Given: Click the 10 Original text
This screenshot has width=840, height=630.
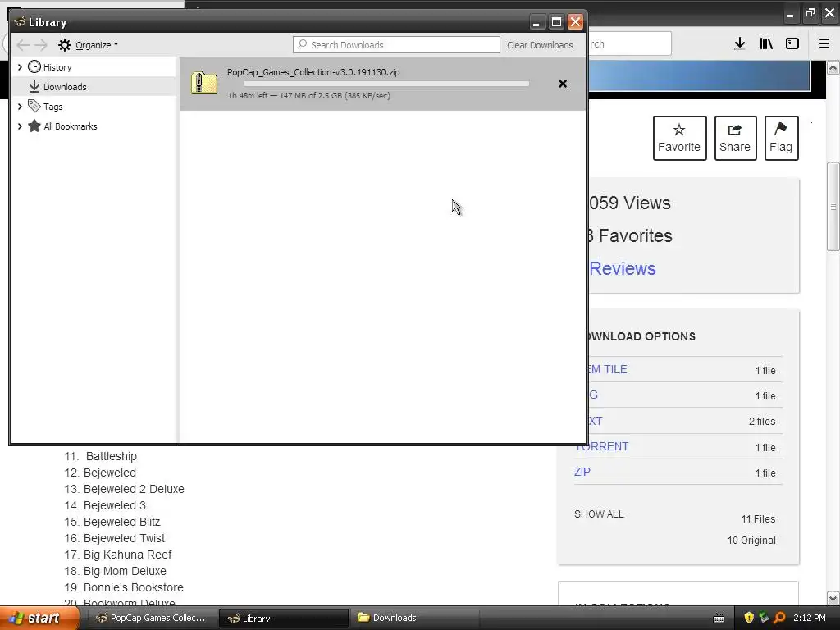Looking at the screenshot, I should (x=751, y=540).
